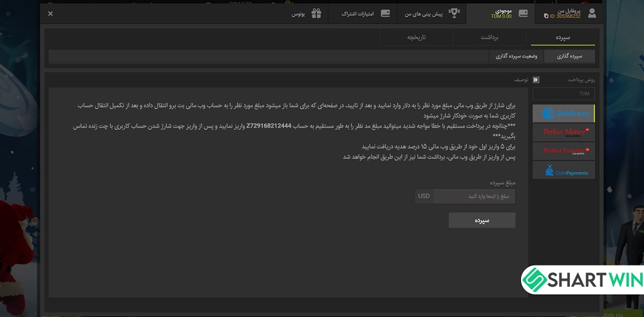Focus the مبلغ سپرده amount input
The image size is (644, 317).
point(474,196)
